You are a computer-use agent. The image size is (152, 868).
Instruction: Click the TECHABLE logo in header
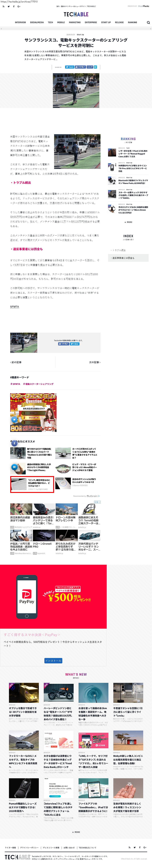[76, 15]
